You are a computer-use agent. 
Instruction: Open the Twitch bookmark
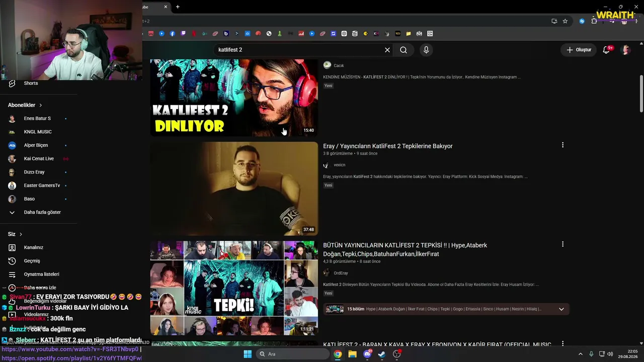[x=183, y=34]
